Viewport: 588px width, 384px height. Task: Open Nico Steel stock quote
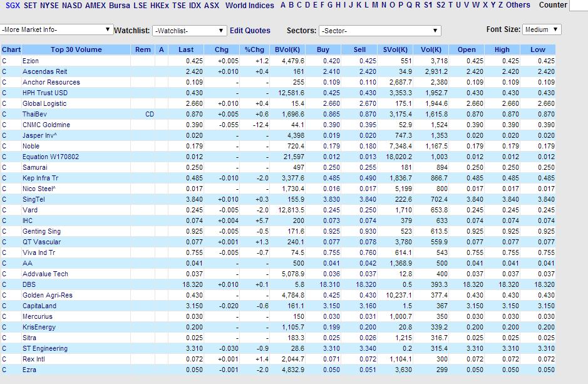39,189
